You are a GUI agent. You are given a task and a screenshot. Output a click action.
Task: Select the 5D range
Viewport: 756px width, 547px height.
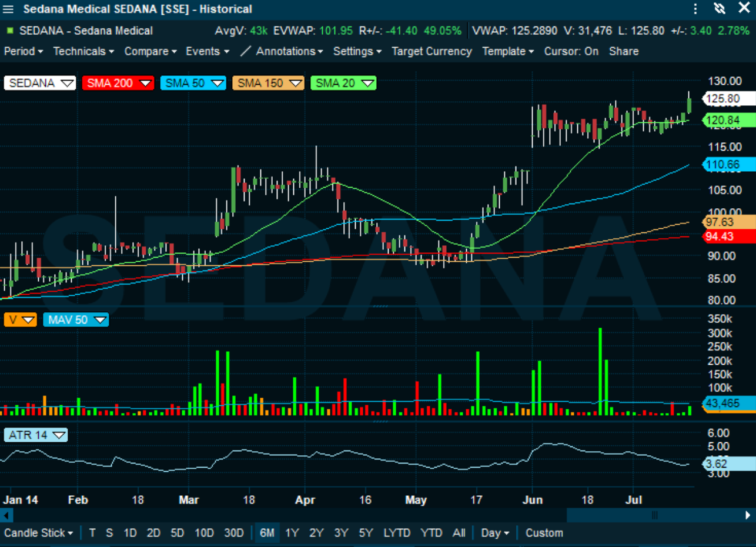177,533
